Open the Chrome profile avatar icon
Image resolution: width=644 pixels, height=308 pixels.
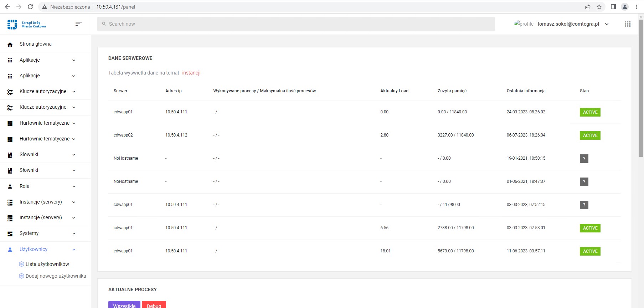coord(624,7)
